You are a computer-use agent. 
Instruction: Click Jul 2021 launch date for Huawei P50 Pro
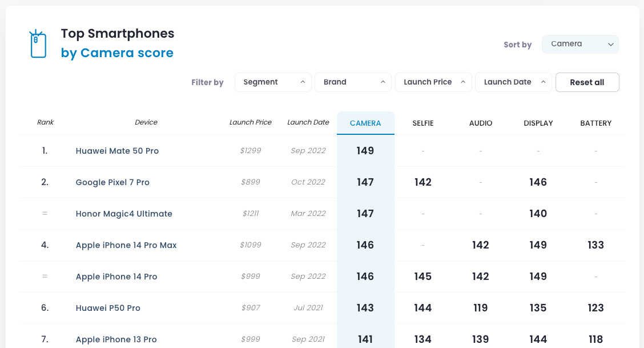[308, 308]
